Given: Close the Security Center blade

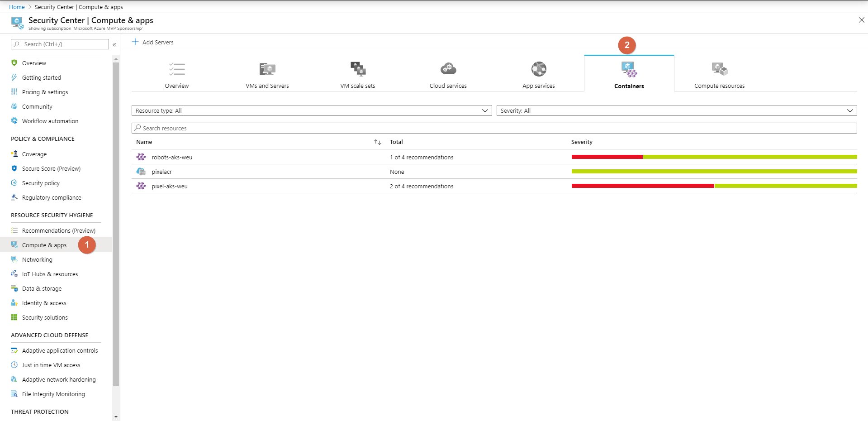Looking at the screenshot, I should [861, 20].
